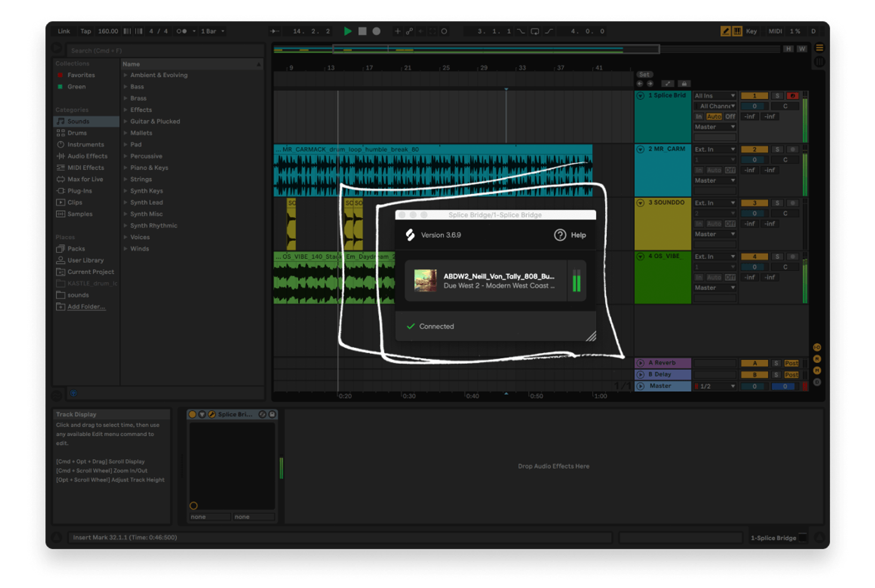Click in the browser Search field
The width and height of the screenshot is (875, 588).
click(165, 51)
